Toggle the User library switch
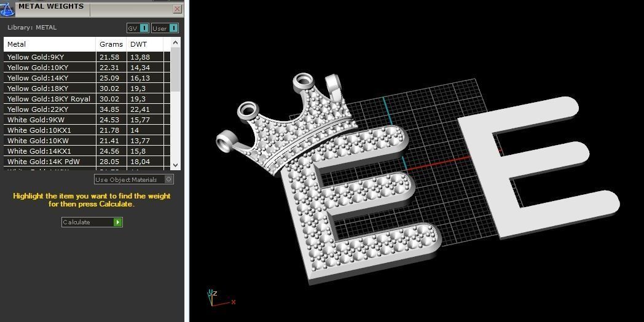 165,28
